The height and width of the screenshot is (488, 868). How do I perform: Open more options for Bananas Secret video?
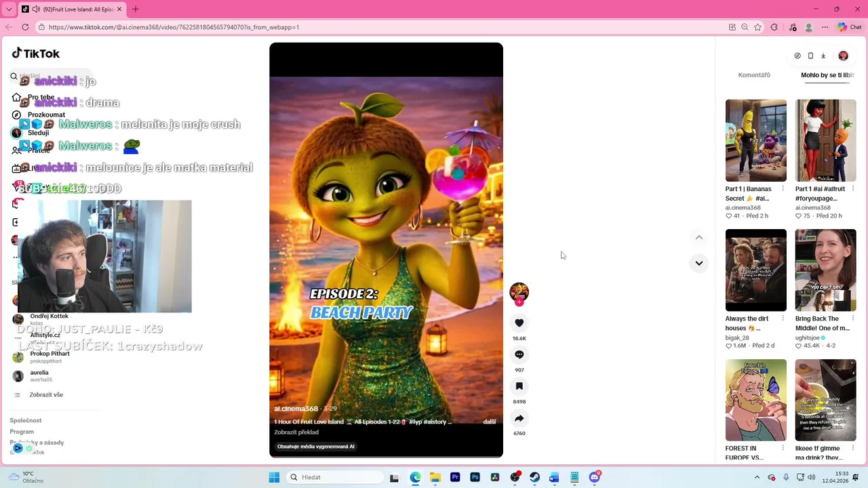click(783, 189)
